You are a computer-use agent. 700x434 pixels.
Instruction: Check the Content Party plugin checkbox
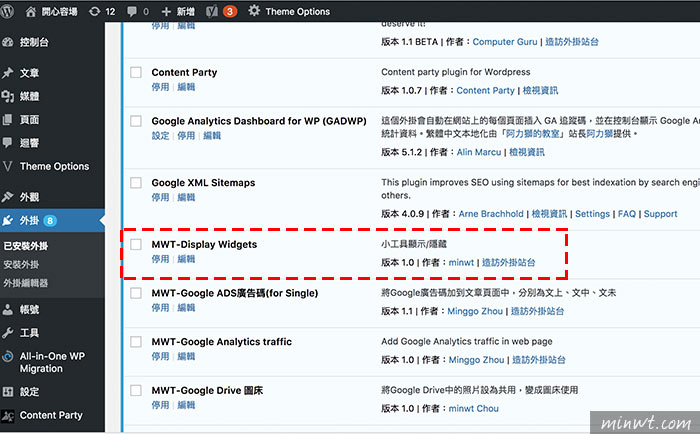[136, 72]
